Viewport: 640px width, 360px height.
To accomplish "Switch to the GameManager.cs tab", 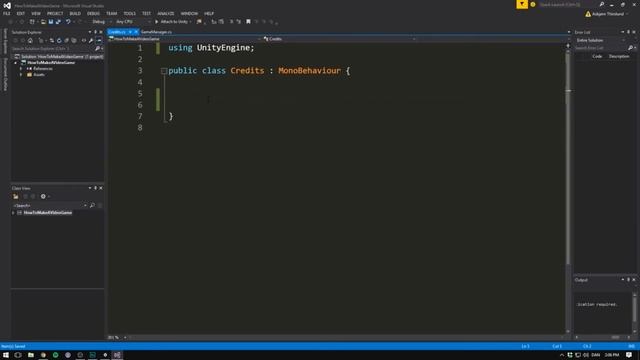I will coord(156,32).
